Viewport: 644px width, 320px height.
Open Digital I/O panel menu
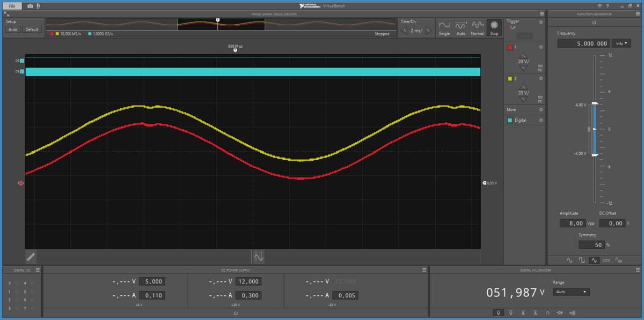pos(36,270)
